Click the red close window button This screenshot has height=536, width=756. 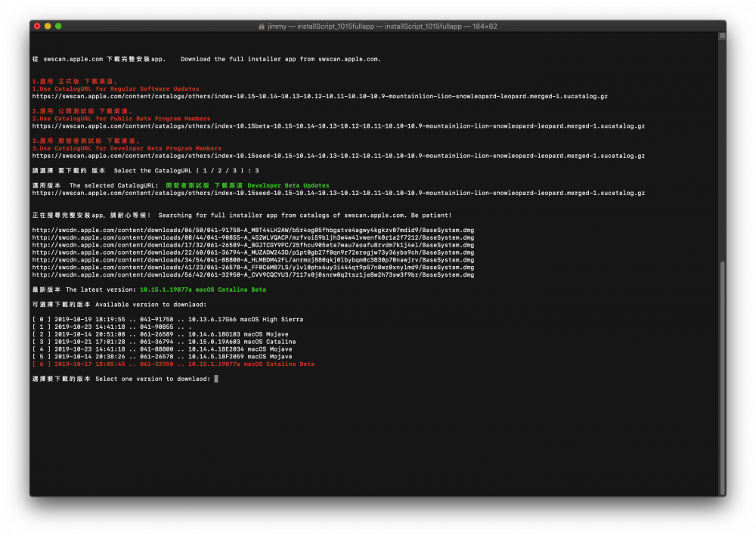coord(37,26)
